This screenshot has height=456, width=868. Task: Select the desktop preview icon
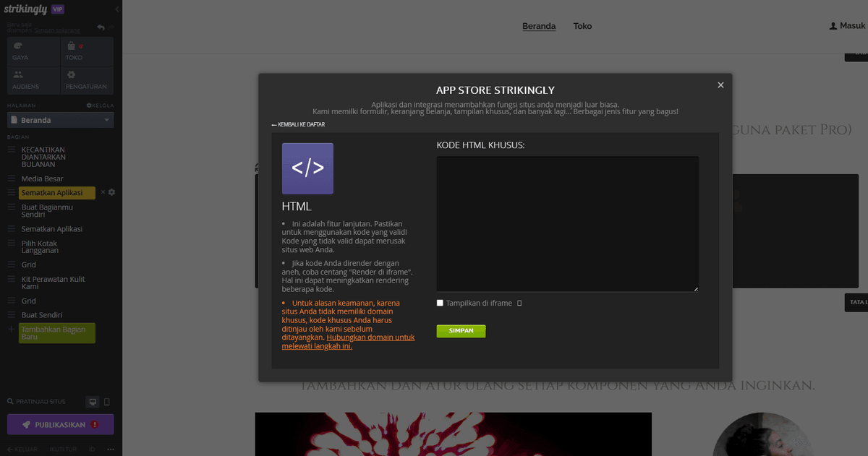coord(92,401)
